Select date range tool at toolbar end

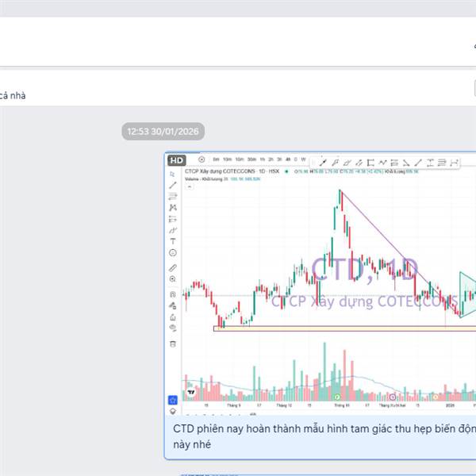454,163
